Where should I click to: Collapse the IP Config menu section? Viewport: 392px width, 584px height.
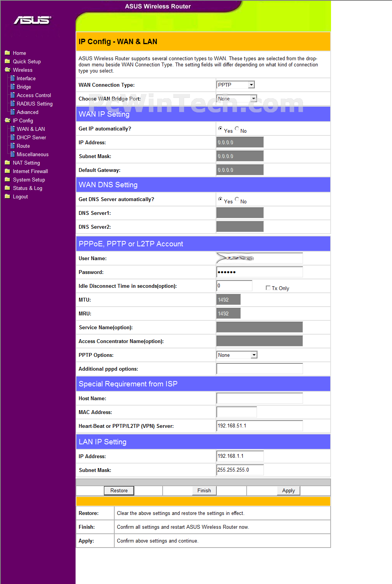(x=23, y=120)
